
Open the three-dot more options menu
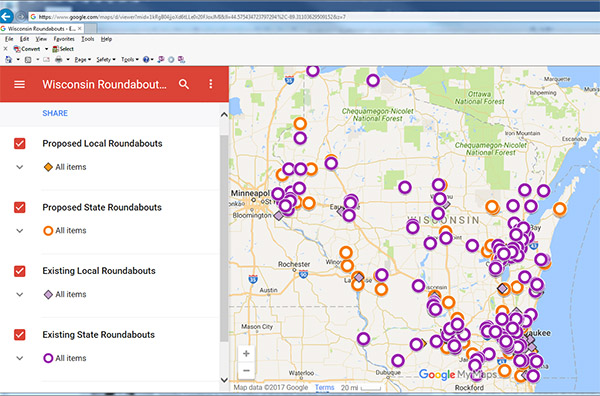coord(210,84)
